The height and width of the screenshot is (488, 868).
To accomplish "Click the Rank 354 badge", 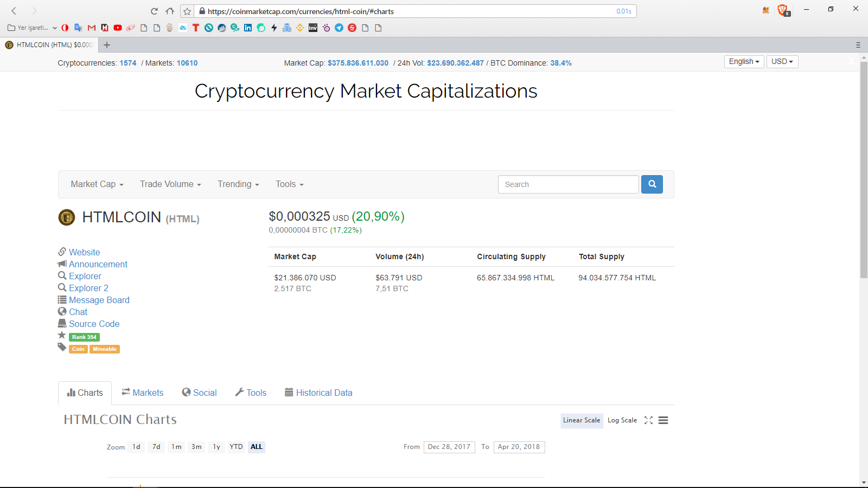I will 84,337.
